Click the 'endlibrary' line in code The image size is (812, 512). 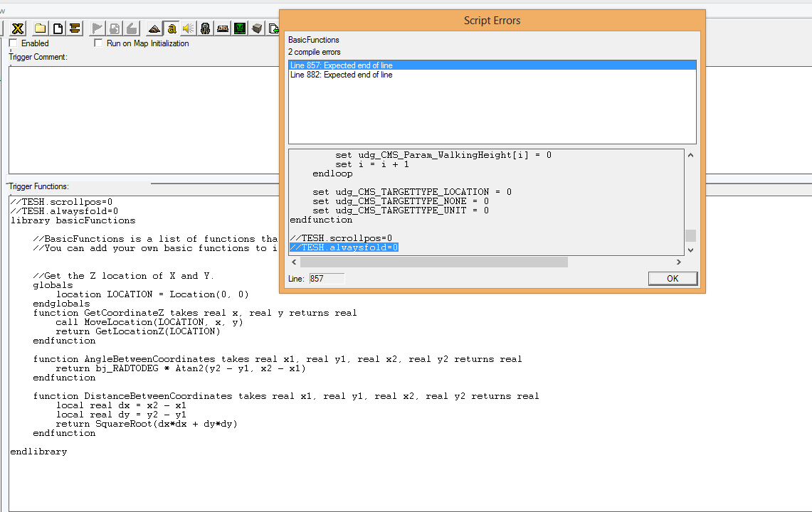39,452
